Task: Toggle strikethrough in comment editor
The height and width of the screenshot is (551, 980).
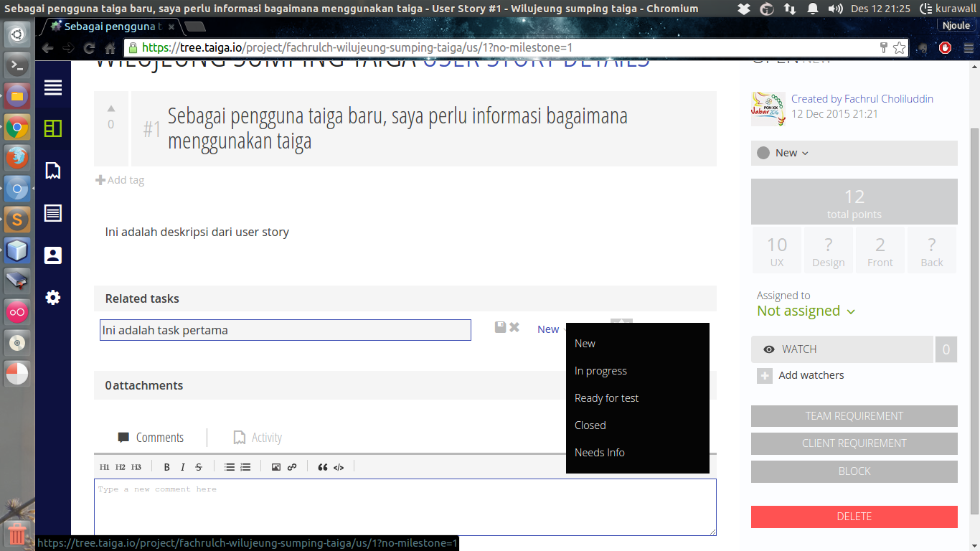Action: click(x=199, y=467)
